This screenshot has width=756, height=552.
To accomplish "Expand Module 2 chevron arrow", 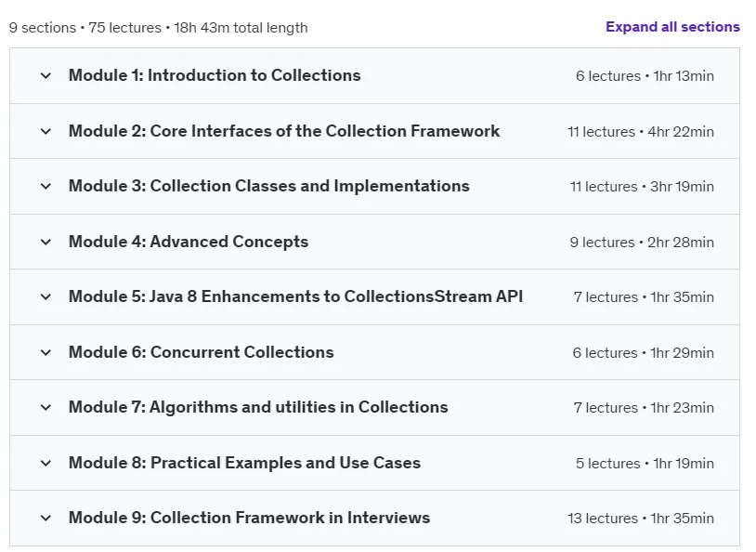I will [46, 131].
